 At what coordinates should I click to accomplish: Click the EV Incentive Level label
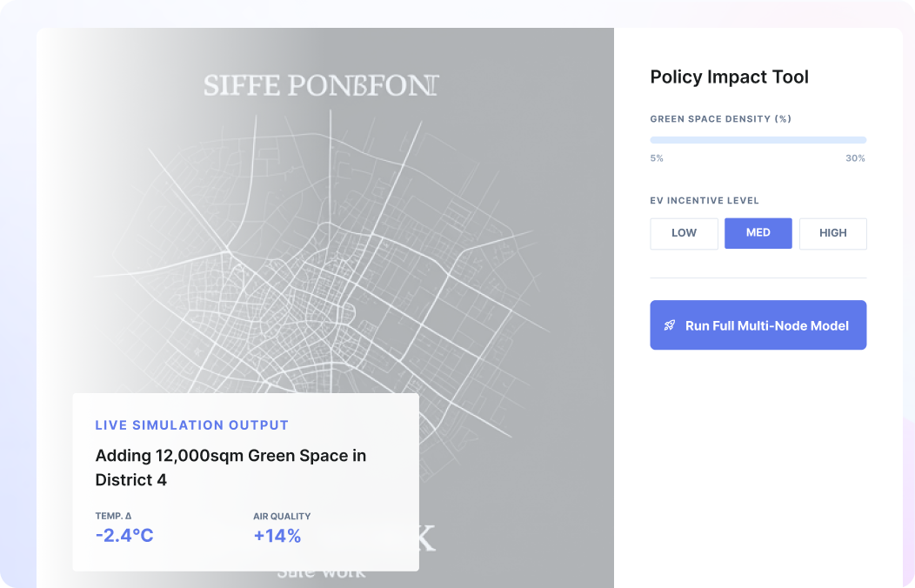(705, 200)
